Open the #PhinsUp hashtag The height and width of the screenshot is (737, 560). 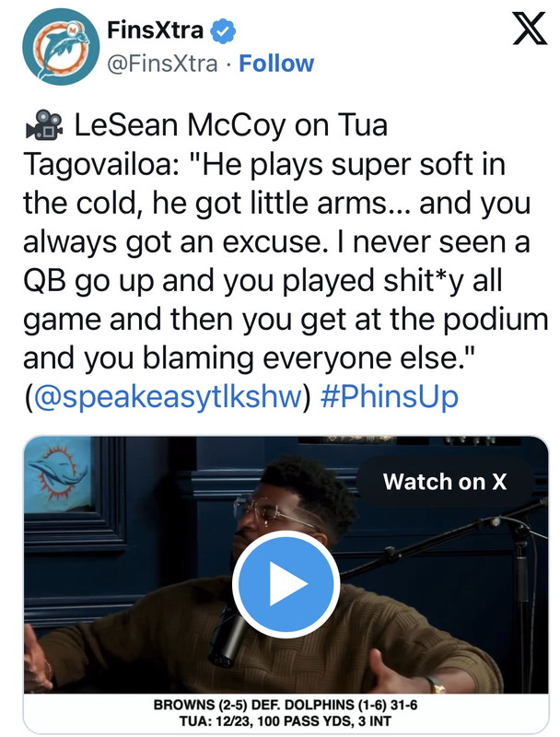tap(390, 396)
